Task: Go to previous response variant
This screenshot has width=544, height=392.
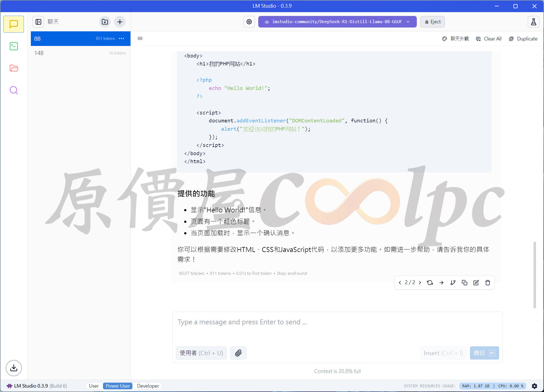Action: point(400,283)
